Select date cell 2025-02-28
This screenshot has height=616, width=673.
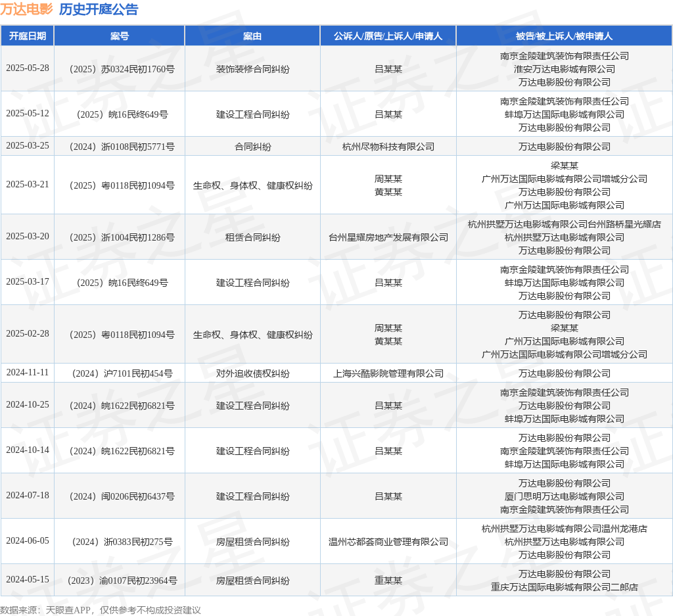[x=28, y=334]
